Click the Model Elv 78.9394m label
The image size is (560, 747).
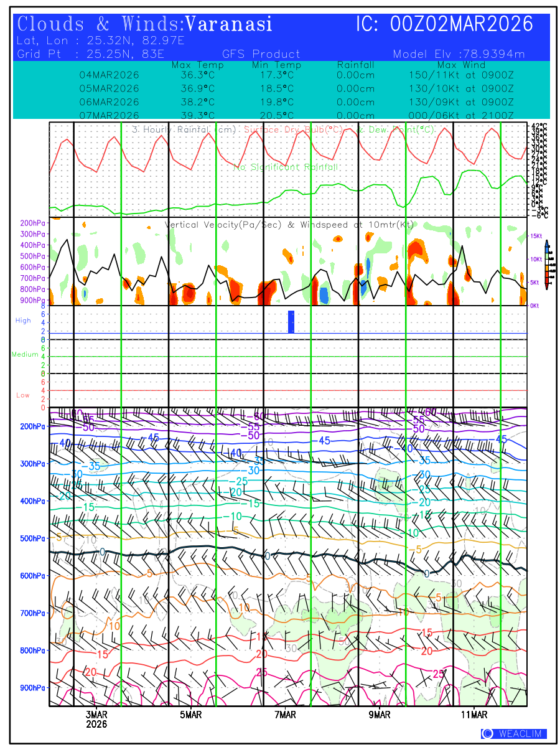pos(459,54)
